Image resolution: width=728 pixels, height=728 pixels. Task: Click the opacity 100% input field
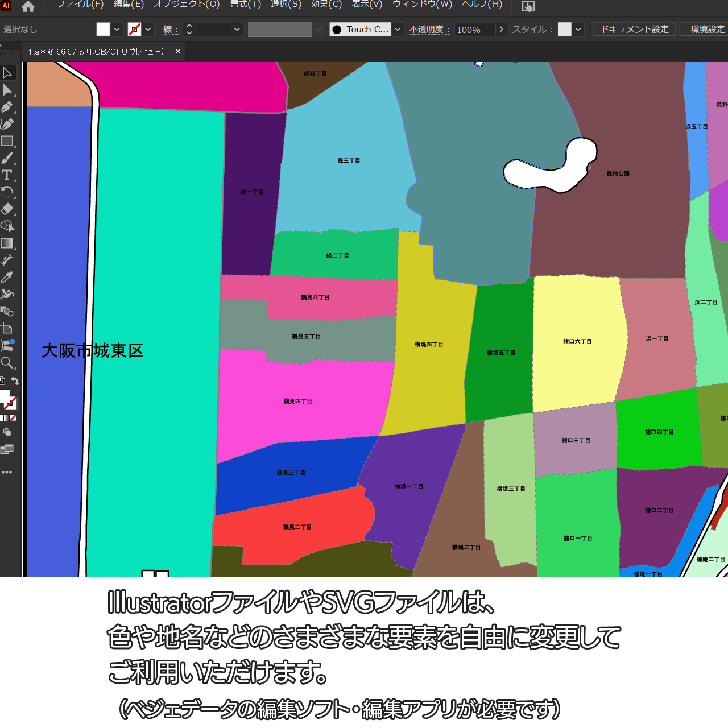474,30
